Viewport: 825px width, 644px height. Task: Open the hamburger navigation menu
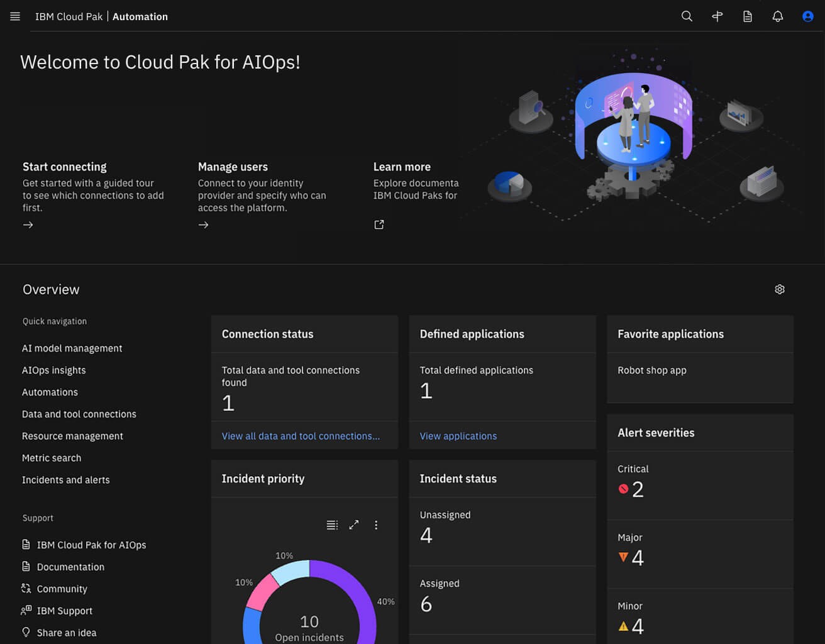click(14, 16)
